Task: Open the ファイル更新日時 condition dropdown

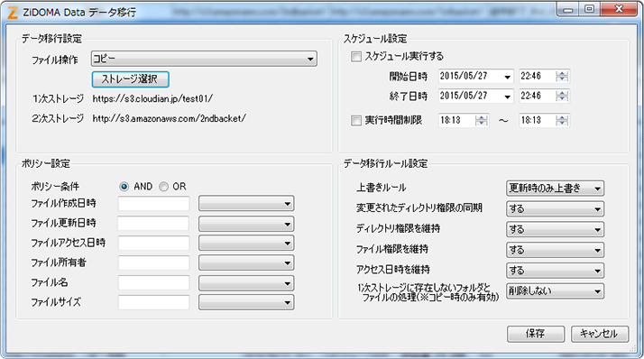Action: 246,224
